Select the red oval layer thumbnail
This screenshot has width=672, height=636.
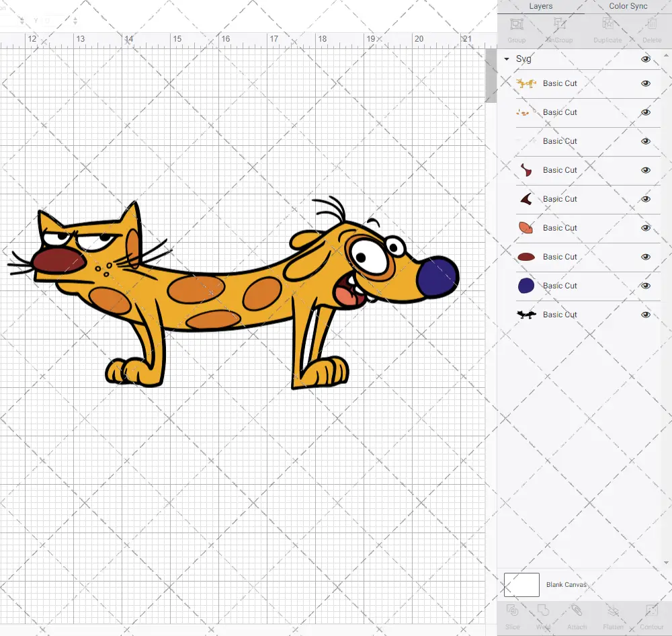(526, 257)
